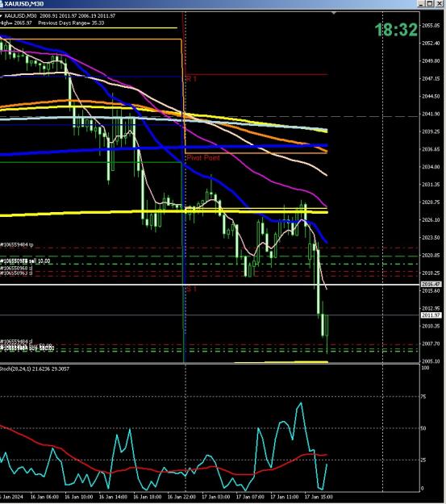Close the XAUUSD,M30 chart window
Image resolution: width=446 pixels, height=504 pixels.
click(440, 4)
